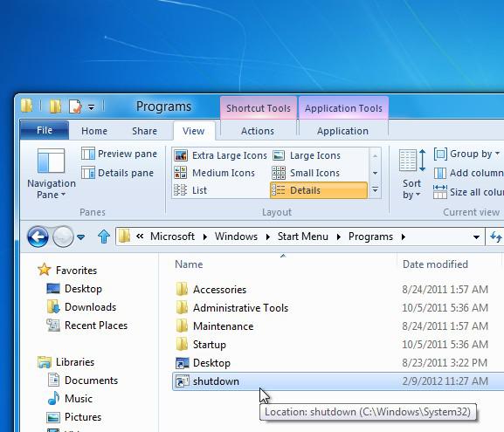This screenshot has height=432, width=504.
Task: Click the New folder quick access icon
Action: pos(55,106)
